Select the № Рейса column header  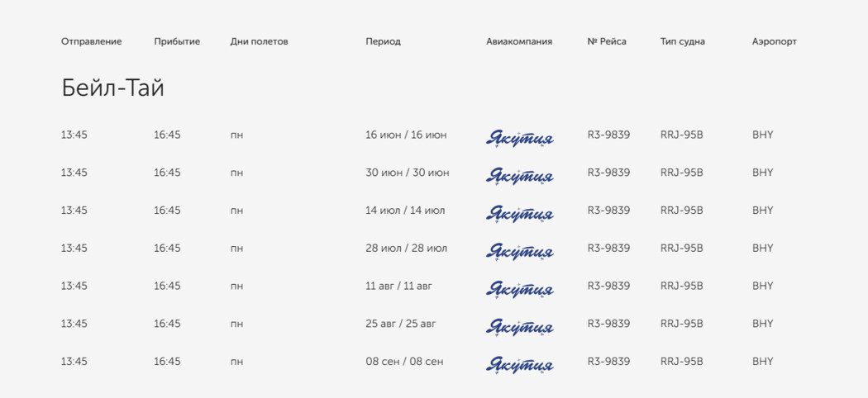607,42
